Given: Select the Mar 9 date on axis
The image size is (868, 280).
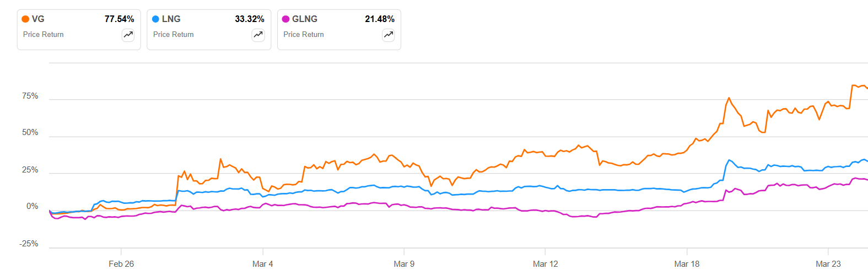Looking at the screenshot, I should click(404, 264).
